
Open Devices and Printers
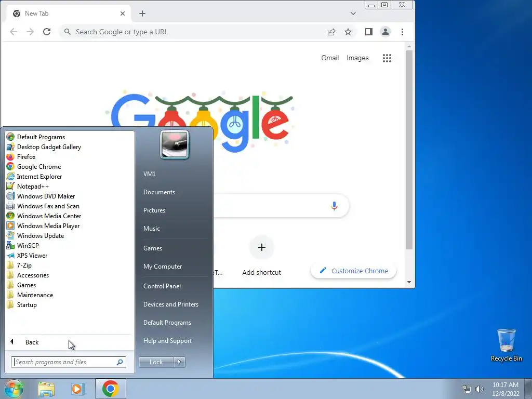click(170, 304)
